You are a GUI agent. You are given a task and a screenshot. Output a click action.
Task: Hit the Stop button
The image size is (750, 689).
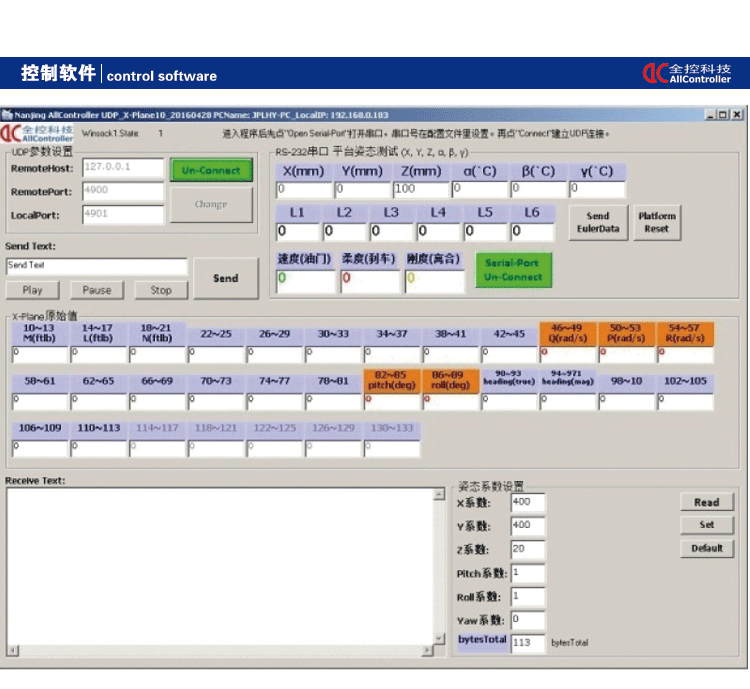(161, 290)
